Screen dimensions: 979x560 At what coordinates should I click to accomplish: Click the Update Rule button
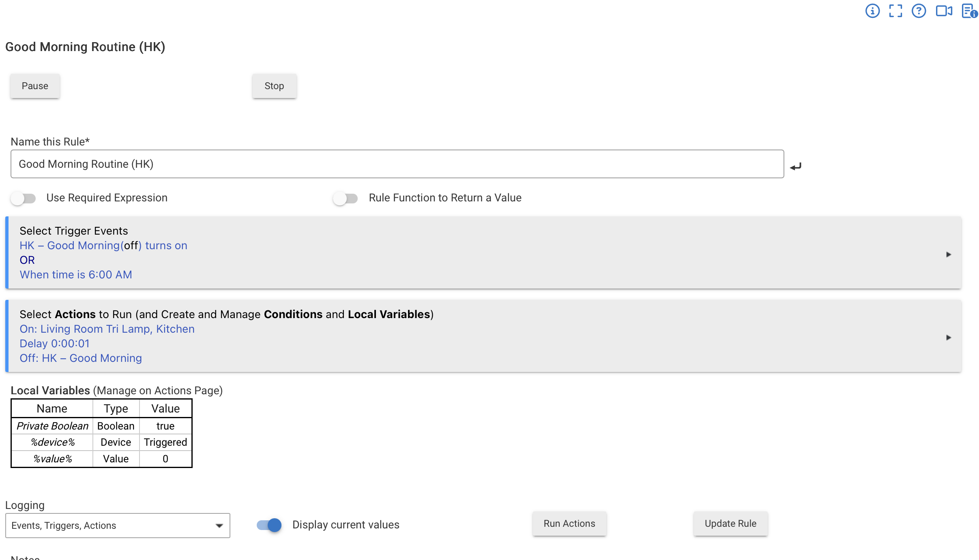pyautogui.click(x=730, y=524)
